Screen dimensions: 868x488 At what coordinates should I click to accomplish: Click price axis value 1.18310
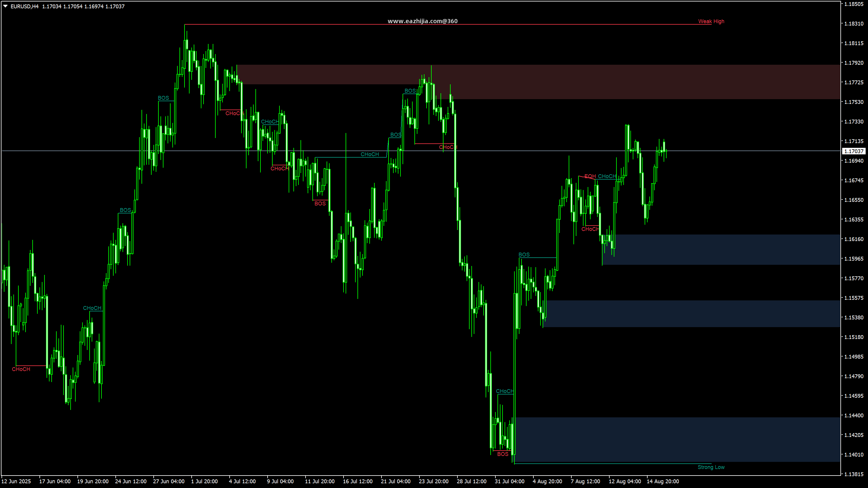coord(854,24)
